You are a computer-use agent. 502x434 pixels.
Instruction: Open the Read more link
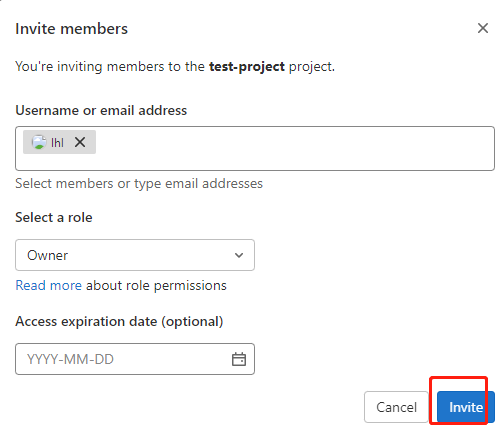click(49, 286)
